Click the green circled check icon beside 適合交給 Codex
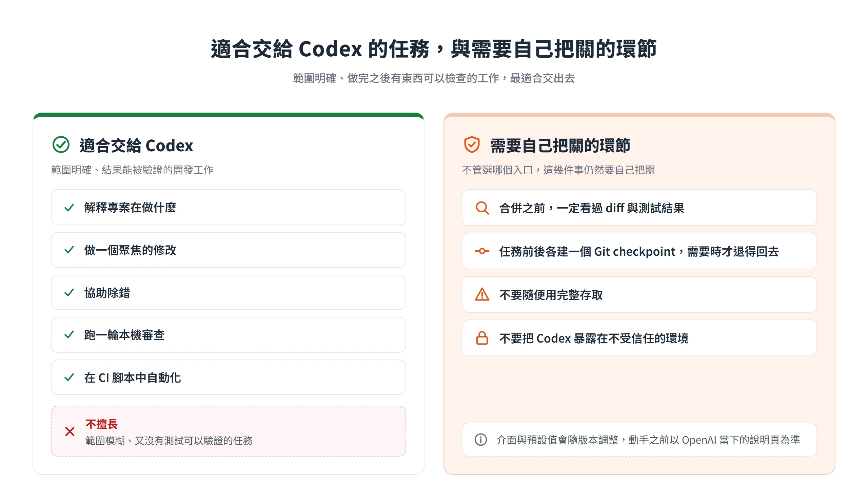The width and height of the screenshot is (868, 483). tap(61, 145)
